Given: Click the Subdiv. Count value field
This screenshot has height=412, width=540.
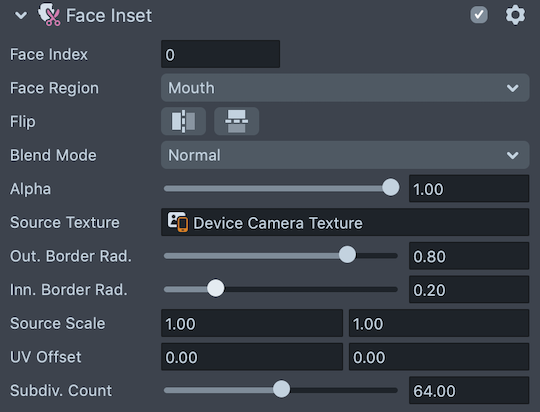Looking at the screenshot, I should tap(469, 390).
